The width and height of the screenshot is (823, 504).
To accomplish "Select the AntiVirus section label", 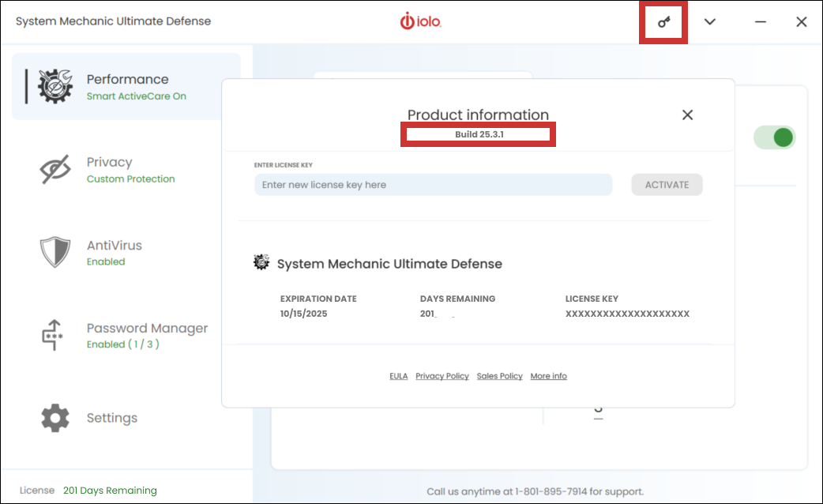I will tap(115, 245).
